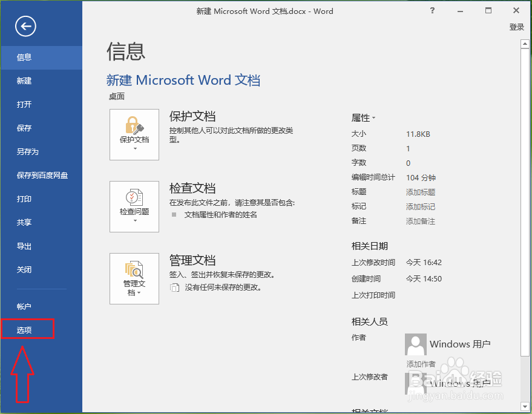Select the 新建 menu item
This screenshot has height=414, width=532.
(41, 80)
